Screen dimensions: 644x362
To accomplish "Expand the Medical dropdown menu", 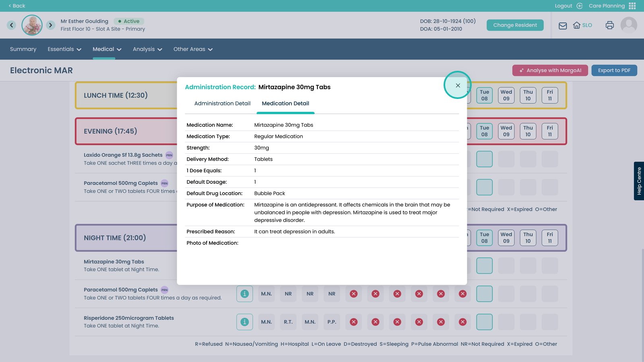I will 107,49.
